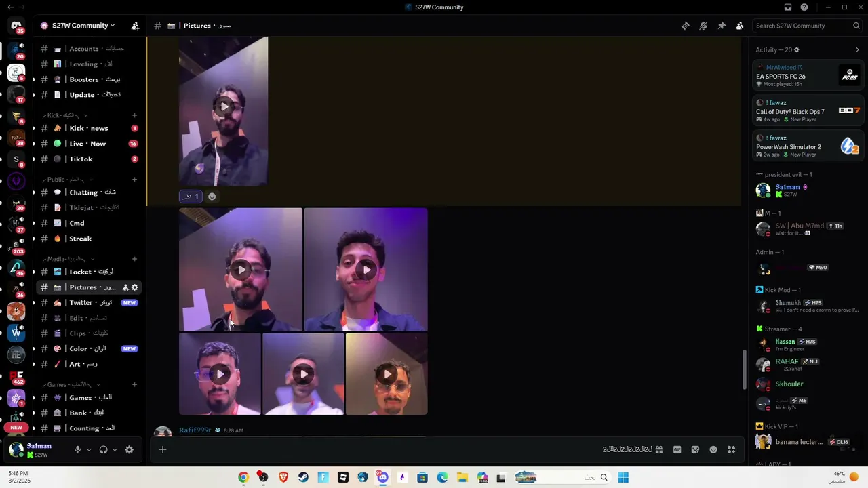Open user settings gear
This screenshot has width=868, height=488.
tap(129, 449)
